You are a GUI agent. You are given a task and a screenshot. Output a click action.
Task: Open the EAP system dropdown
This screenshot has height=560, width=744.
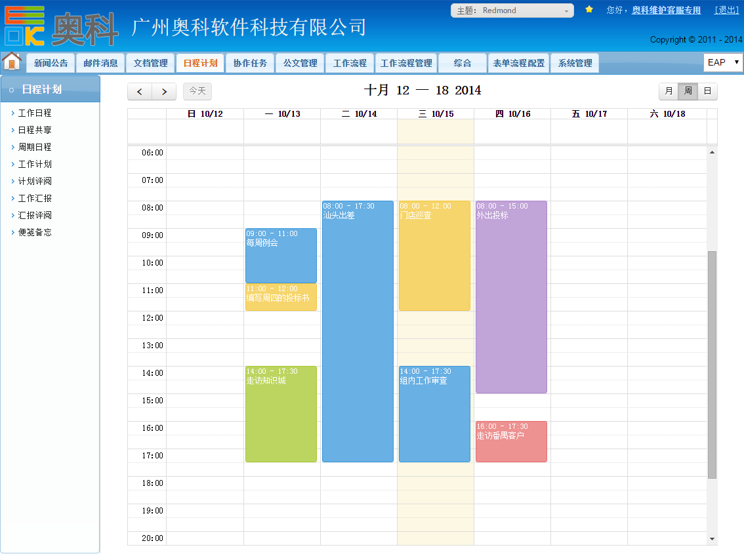click(722, 62)
